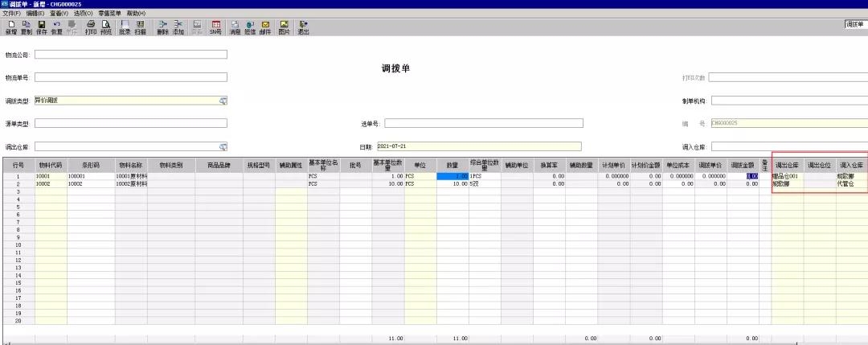Open the 帮助(H) menu
This screenshot has width=868, height=345.
tap(137, 14)
